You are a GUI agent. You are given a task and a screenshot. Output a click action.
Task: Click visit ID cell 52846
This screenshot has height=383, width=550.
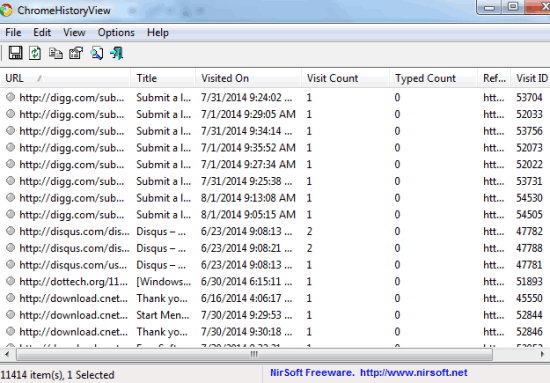pyautogui.click(x=529, y=331)
